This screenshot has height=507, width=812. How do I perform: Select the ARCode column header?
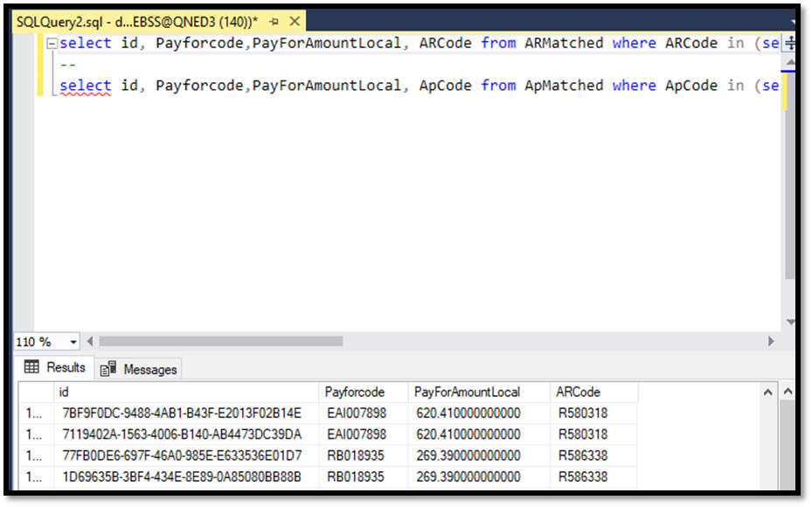tap(594, 392)
